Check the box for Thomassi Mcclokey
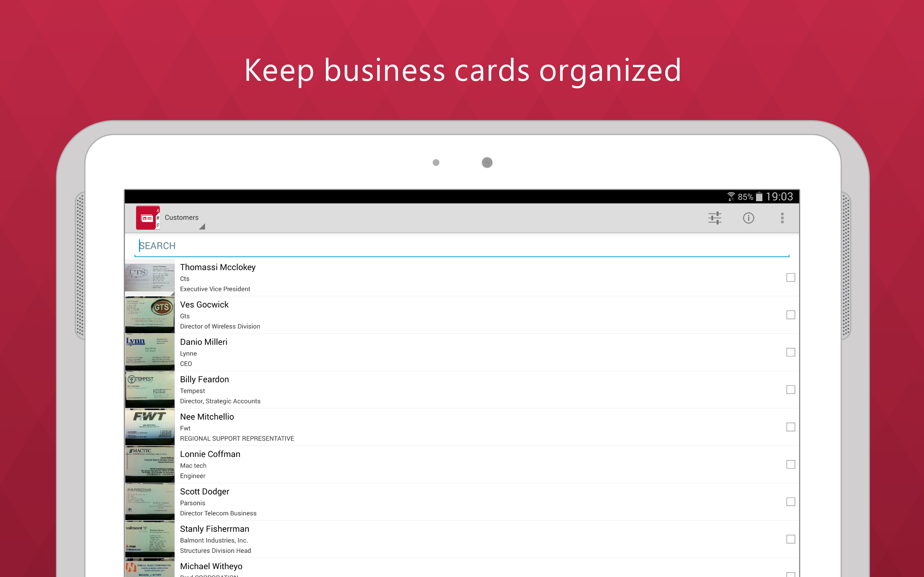The image size is (924, 577). pyautogui.click(x=790, y=277)
